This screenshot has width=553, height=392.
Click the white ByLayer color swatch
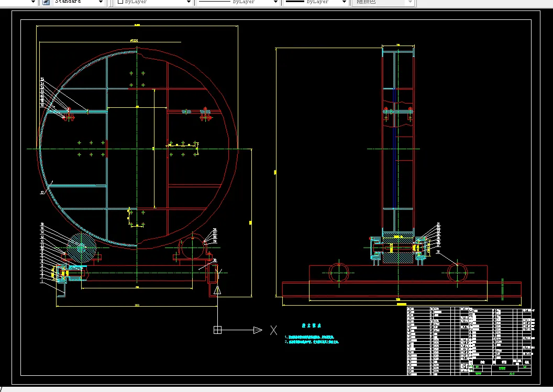120,2
